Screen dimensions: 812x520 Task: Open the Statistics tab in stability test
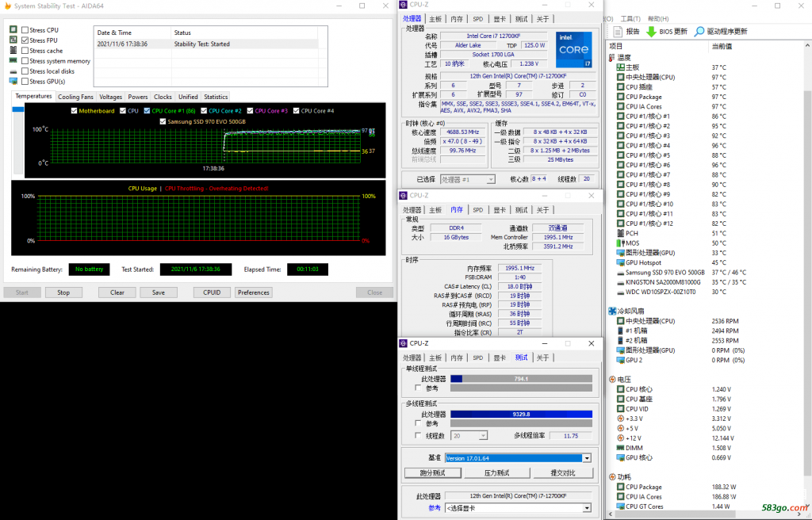(216, 97)
